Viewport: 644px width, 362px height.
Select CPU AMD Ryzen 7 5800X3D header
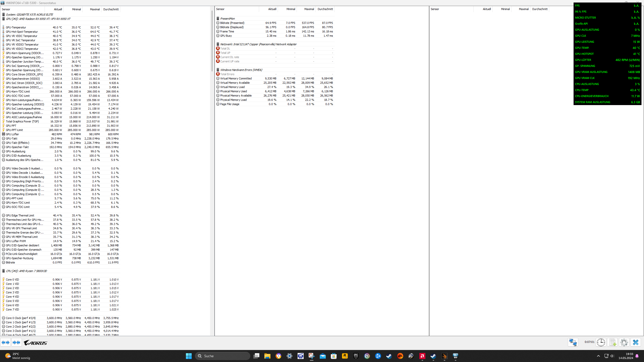26,271
